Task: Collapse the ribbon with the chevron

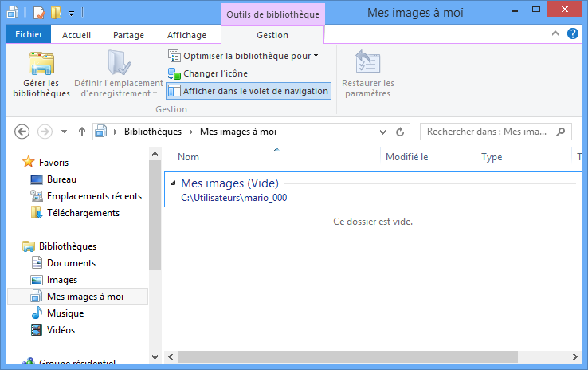Action: (555, 33)
